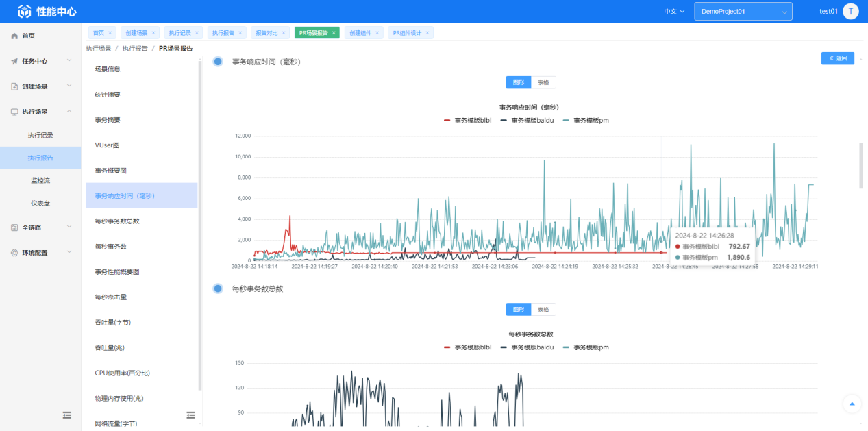The image size is (868, 431).
Task: Click the main page vertical scrollbar
Action: click(861, 165)
